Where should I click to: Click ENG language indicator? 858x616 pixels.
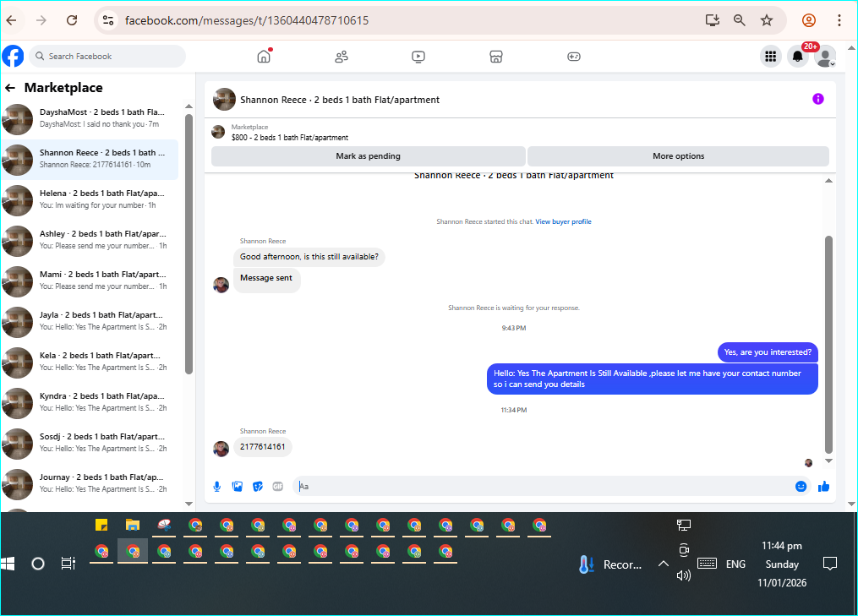click(735, 564)
